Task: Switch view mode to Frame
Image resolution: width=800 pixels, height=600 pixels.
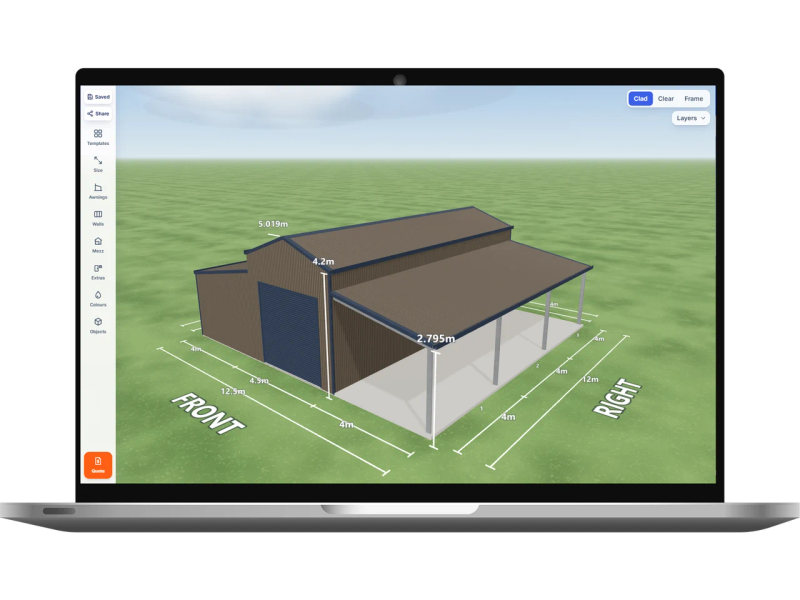Action: (693, 98)
